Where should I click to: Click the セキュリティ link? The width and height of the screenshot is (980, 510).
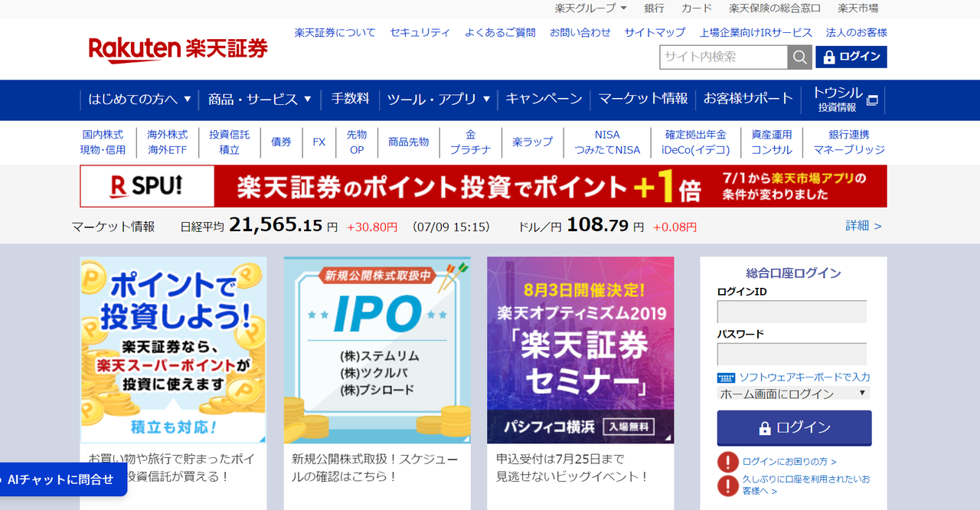pyautogui.click(x=420, y=33)
